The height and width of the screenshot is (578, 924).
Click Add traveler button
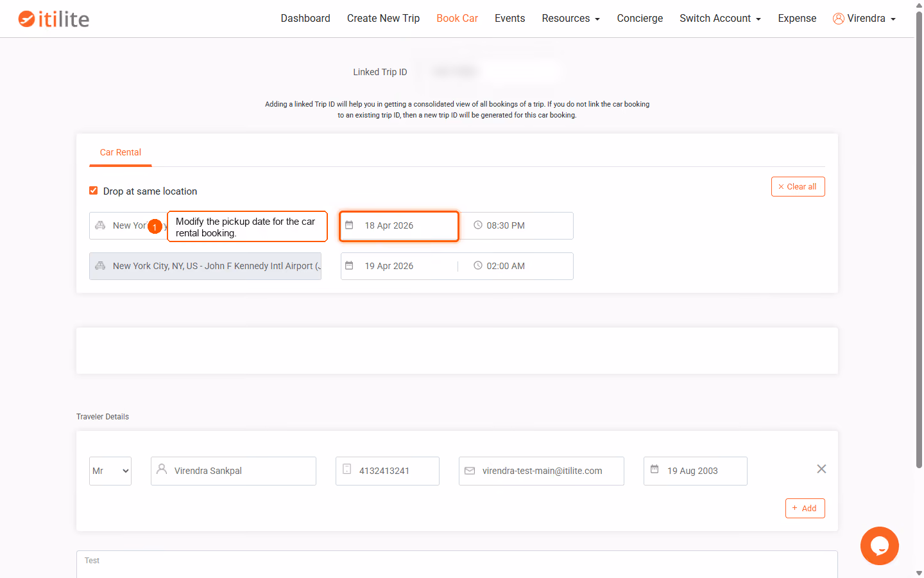[x=805, y=508]
